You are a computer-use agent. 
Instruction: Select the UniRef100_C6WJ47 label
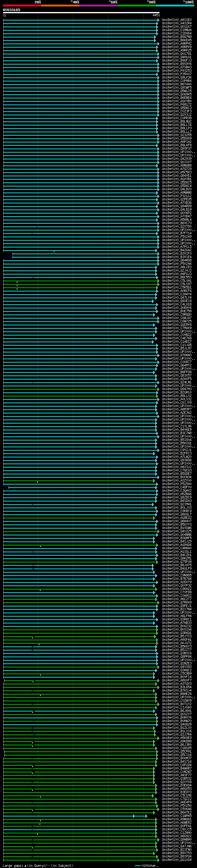tap(176, 318)
